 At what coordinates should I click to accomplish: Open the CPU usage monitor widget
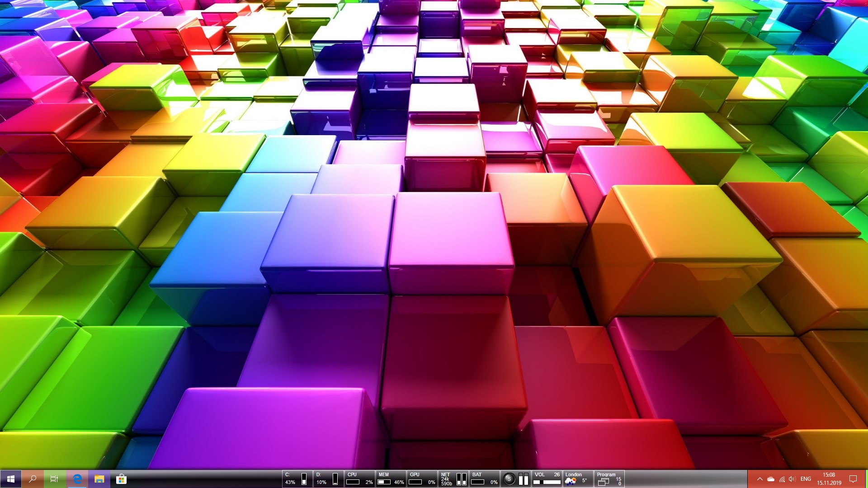click(x=359, y=479)
